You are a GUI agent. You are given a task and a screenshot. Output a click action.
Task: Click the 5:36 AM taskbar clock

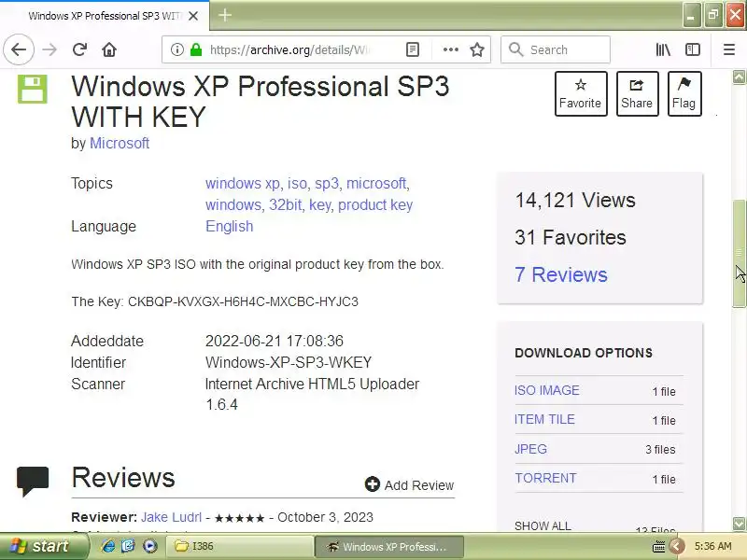tap(713, 546)
